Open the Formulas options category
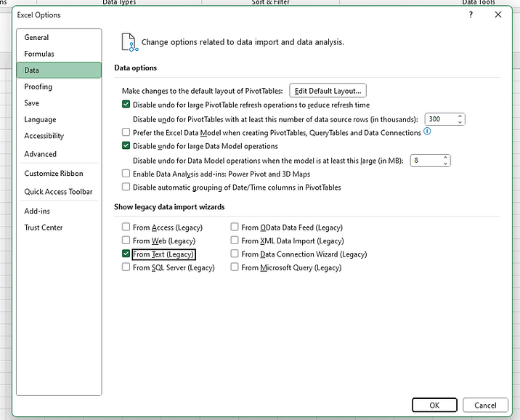Image resolution: width=520 pixels, height=420 pixels. click(x=59, y=54)
